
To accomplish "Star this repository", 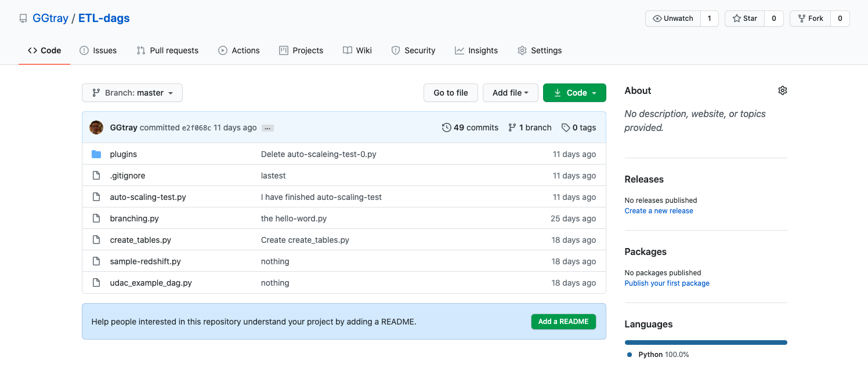I will 744,19.
